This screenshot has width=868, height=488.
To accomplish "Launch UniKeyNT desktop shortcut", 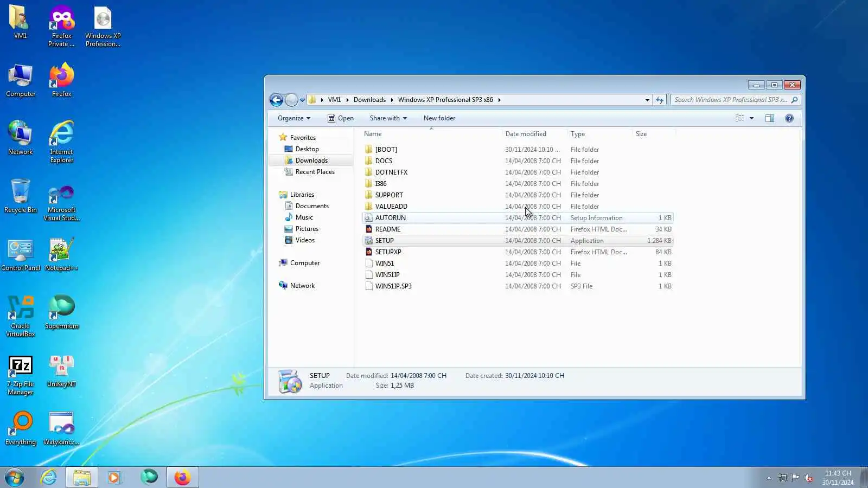I will click(61, 371).
